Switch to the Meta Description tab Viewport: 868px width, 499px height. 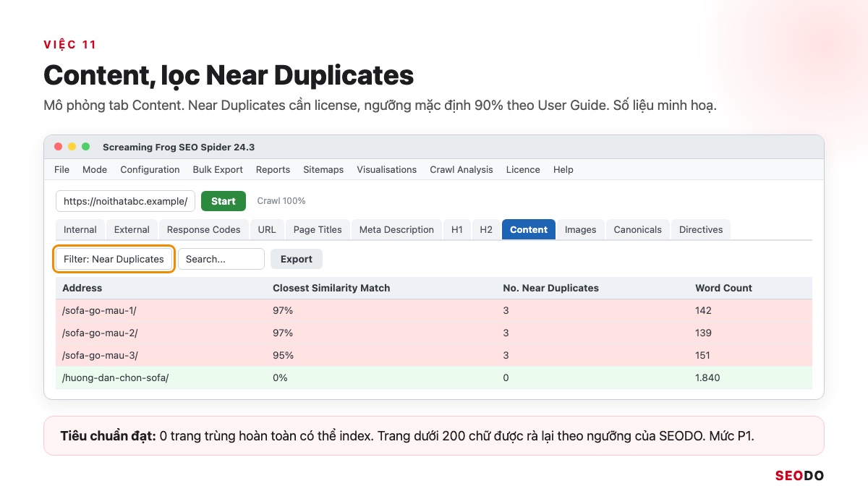[396, 229]
